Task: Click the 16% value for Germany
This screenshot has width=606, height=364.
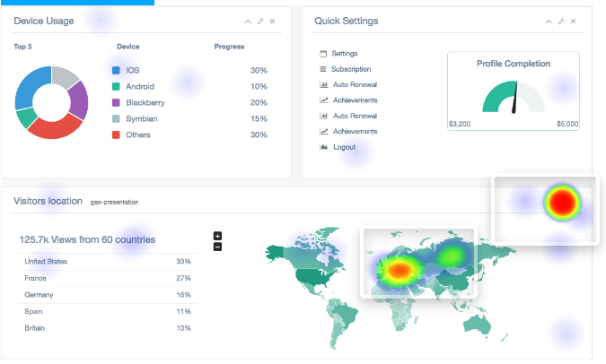Action: point(183,295)
